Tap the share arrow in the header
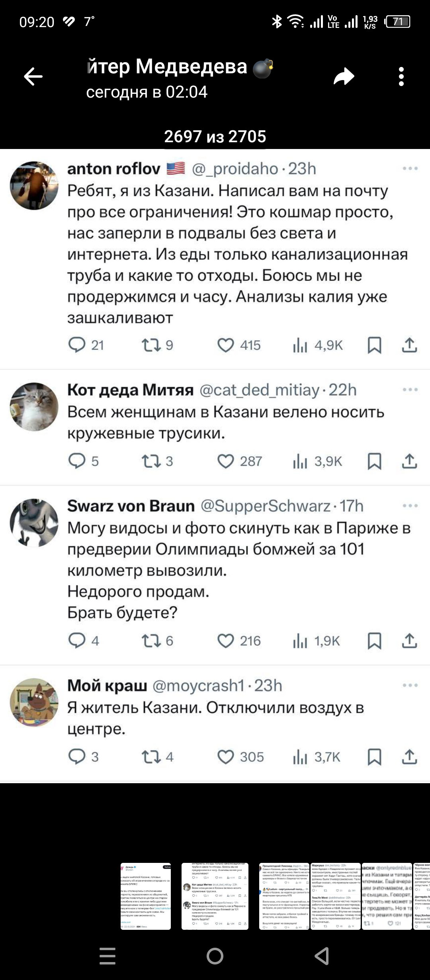 [x=344, y=76]
